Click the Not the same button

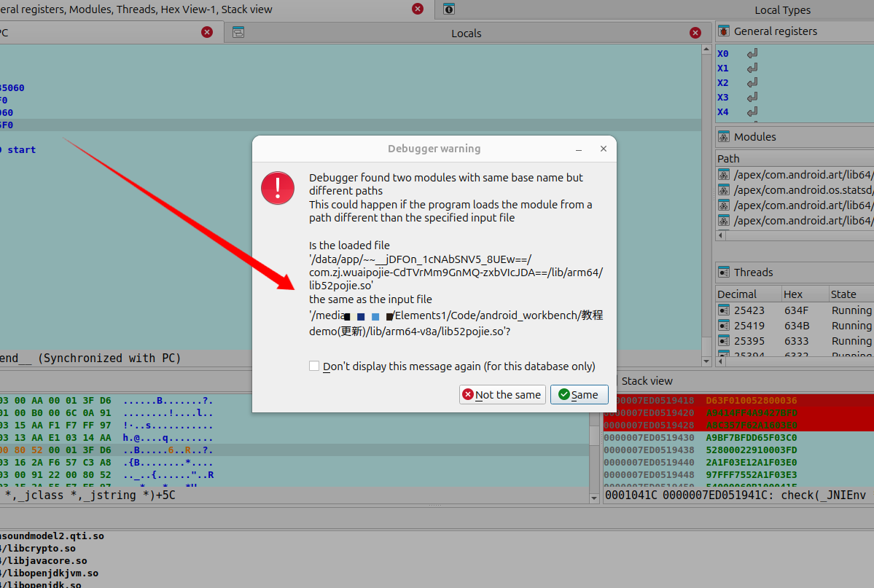(502, 395)
